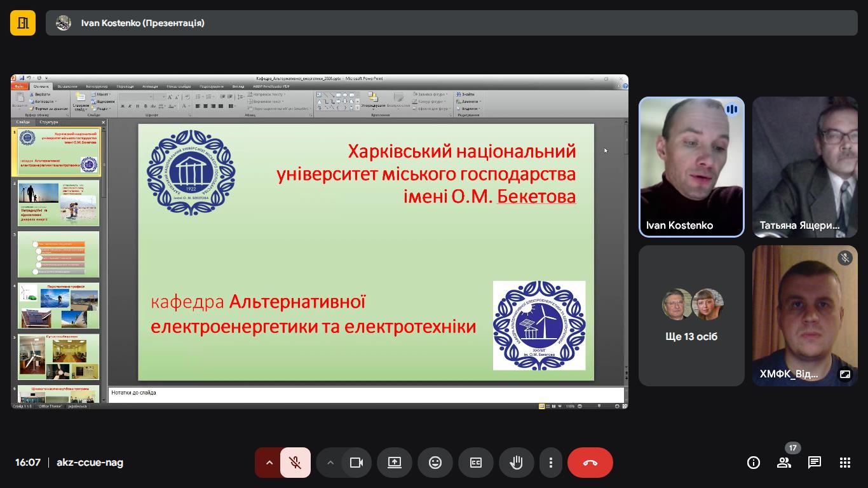Screen dimensions: 868x488
Task: Open the three-dot more options menu
Action: (551, 463)
